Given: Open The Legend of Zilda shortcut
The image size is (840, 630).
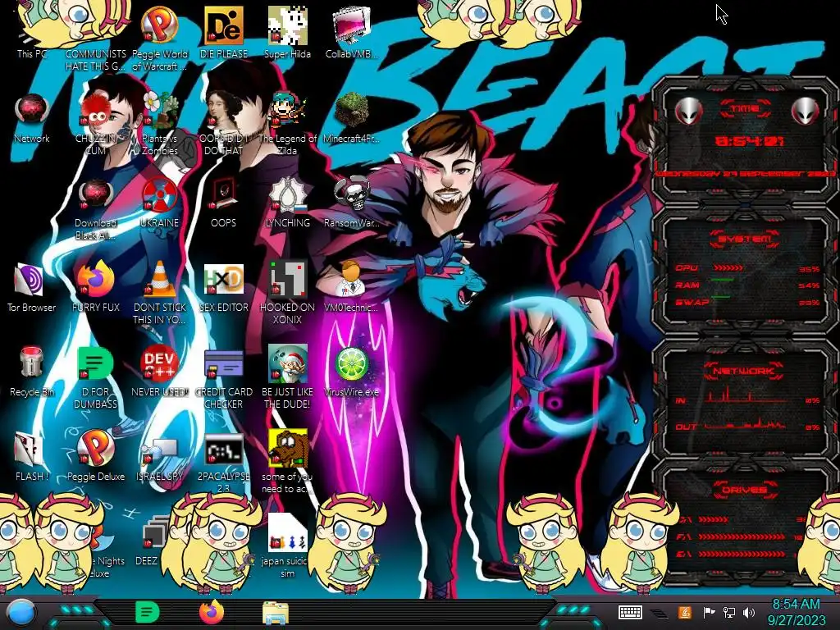Looking at the screenshot, I should coord(287,123).
